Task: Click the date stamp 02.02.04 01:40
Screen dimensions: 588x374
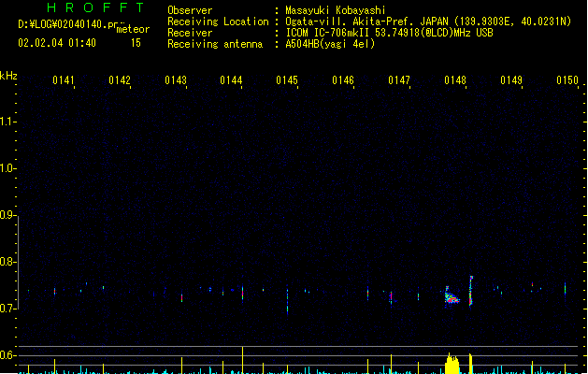Action: tap(57, 43)
